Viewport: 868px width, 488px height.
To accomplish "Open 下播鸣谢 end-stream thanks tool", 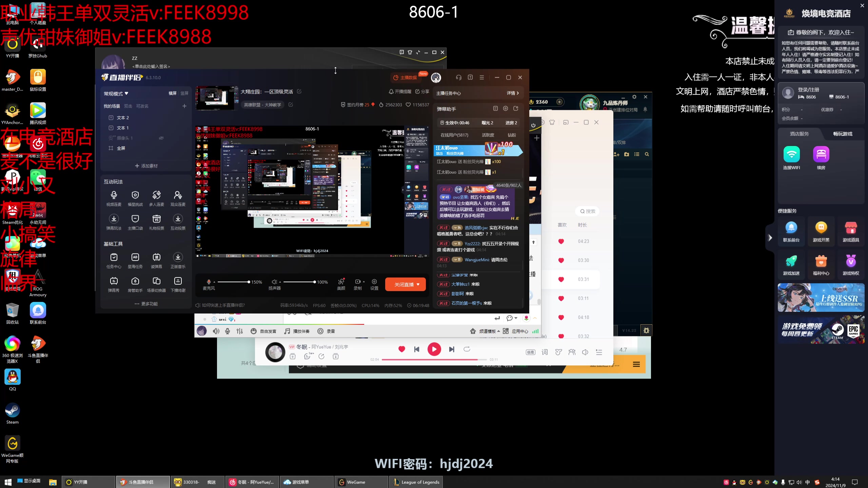I will pyautogui.click(x=178, y=284).
